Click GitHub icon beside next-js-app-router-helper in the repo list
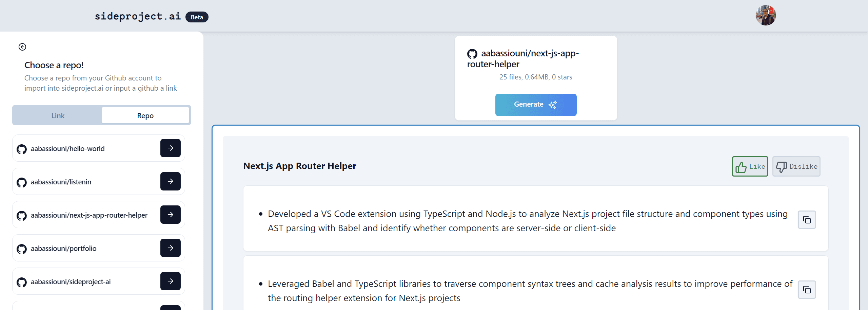This screenshot has width=868, height=310. pos(22,216)
